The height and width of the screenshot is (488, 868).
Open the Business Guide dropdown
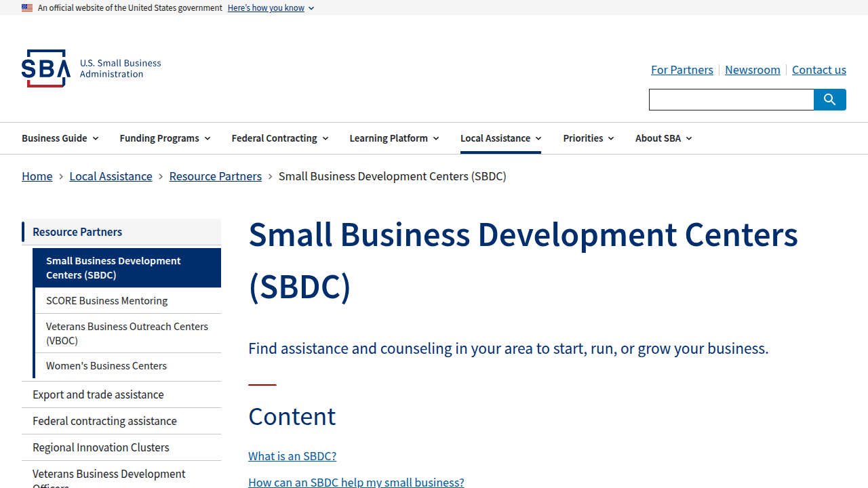tap(60, 138)
